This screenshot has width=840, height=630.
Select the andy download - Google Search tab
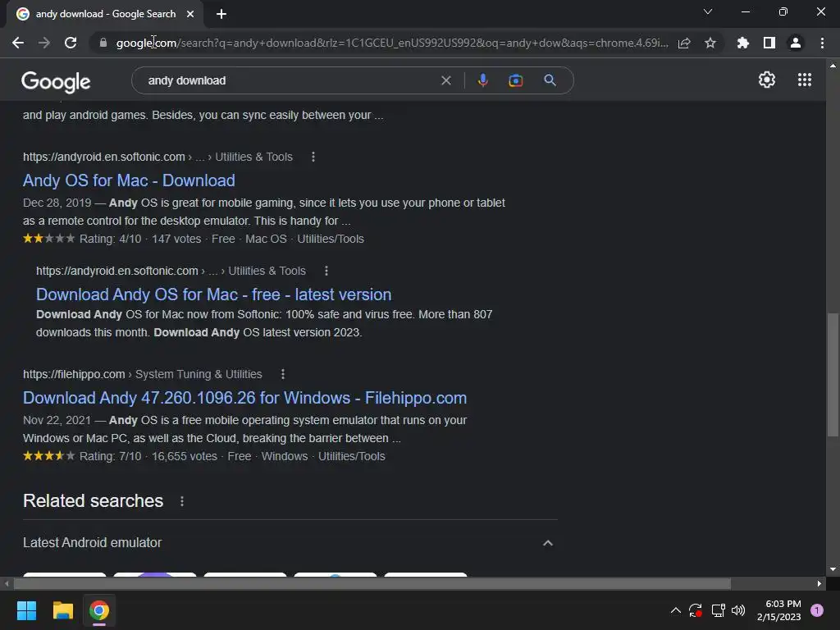105,14
